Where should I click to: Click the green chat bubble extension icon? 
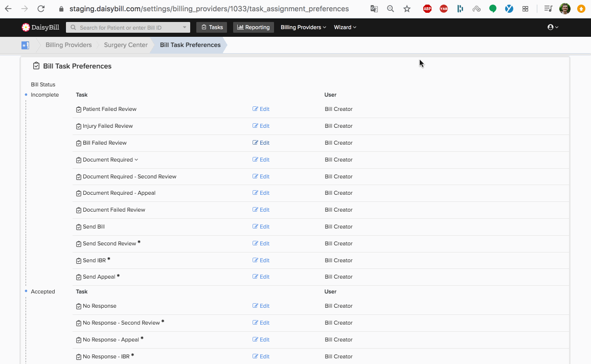[493, 9]
